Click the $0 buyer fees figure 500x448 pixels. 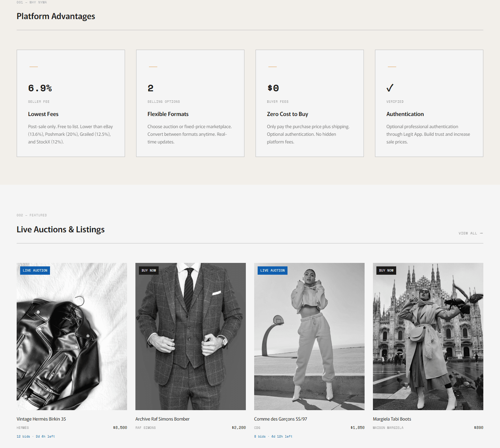(x=273, y=88)
